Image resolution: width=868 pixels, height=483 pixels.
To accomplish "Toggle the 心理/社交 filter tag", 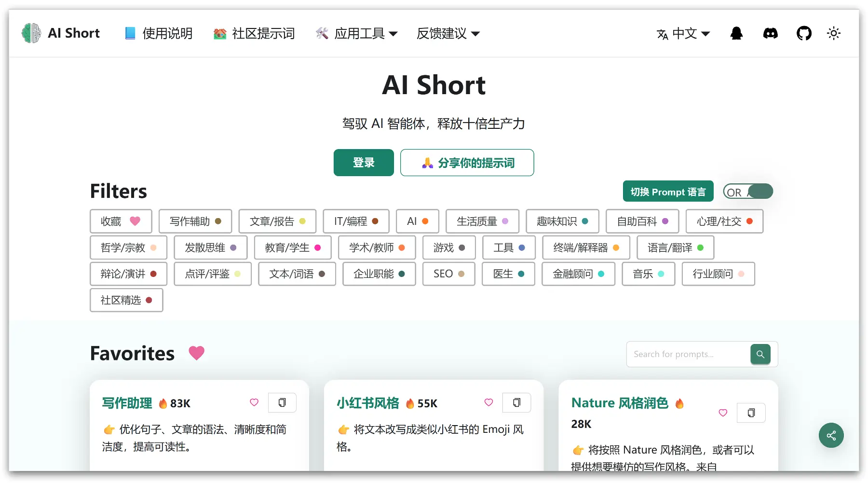I will (x=725, y=221).
